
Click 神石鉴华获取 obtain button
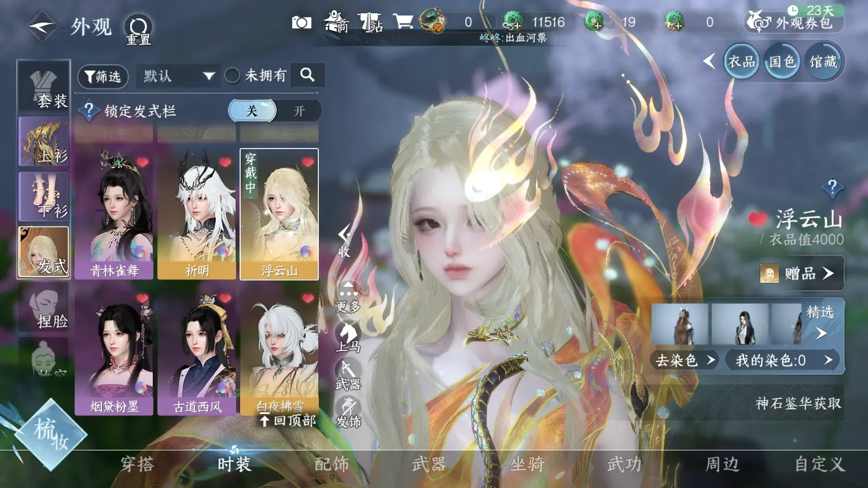[798, 403]
